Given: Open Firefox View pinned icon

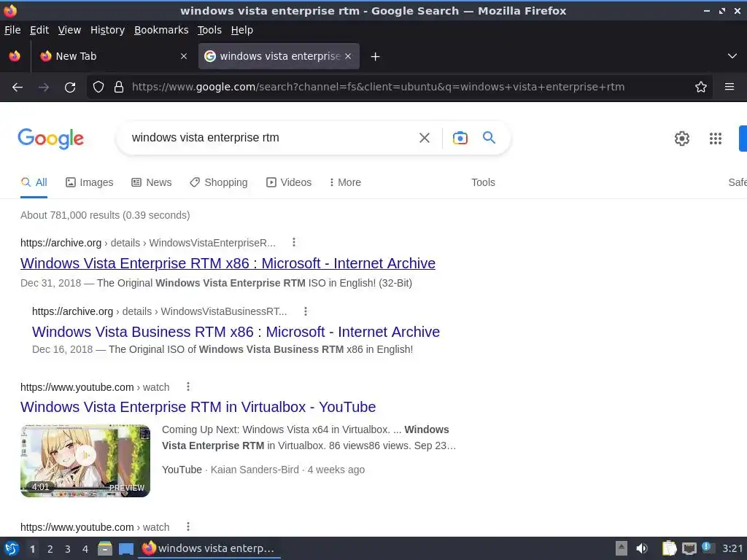Looking at the screenshot, I should pos(15,56).
